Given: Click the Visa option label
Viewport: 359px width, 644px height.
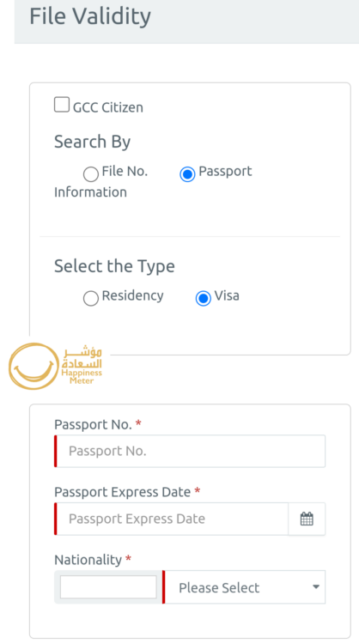Looking at the screenshot, I should point(227,295).
